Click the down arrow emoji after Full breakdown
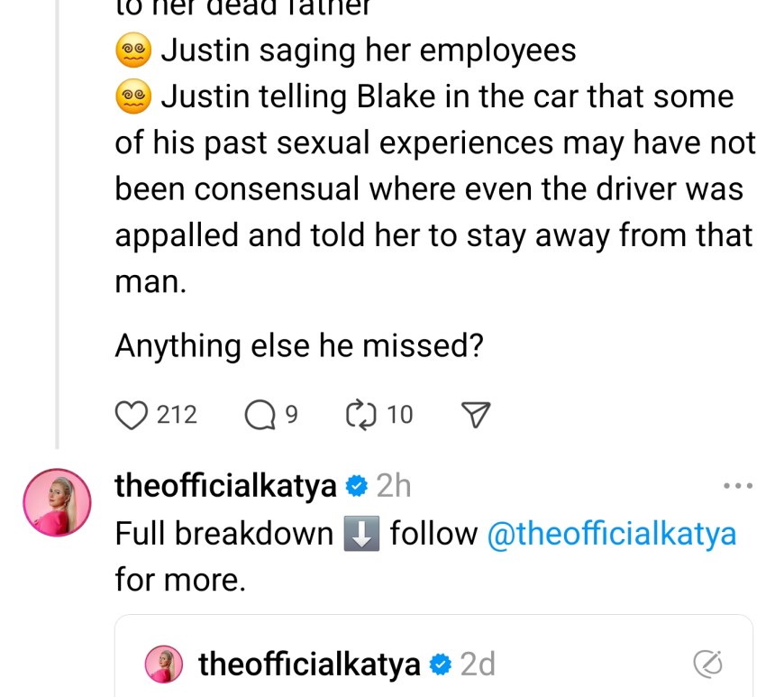Viewport: 784px width, 697px height. 361,534
